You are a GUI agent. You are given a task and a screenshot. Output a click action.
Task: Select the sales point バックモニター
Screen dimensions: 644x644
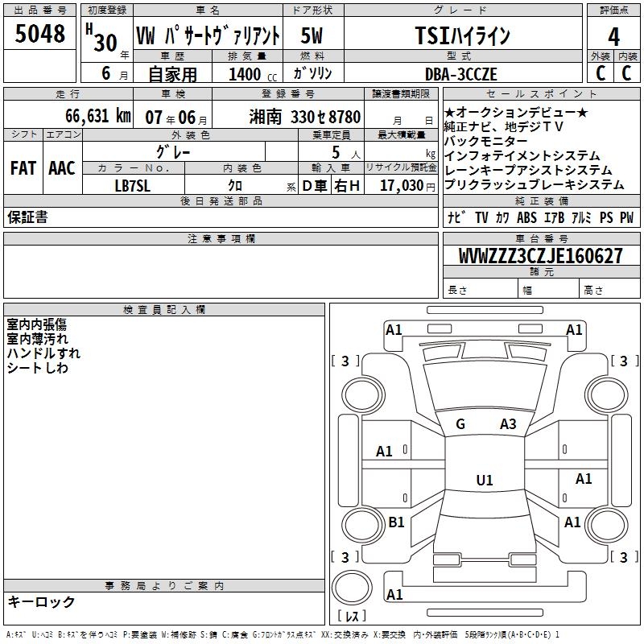pyautogui.click(x=486, y=141)
